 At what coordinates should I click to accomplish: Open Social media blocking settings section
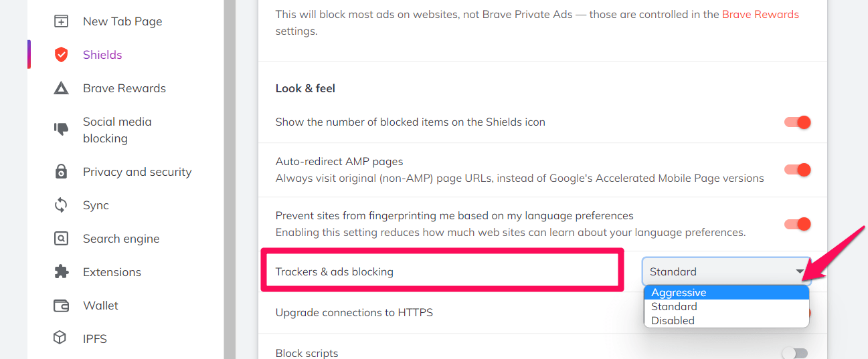(117, 130)
